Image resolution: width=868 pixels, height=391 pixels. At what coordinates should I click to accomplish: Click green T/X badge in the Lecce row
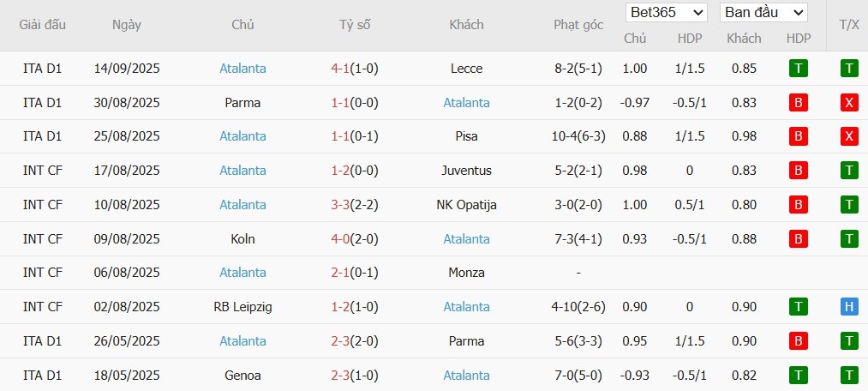[849, 69]
